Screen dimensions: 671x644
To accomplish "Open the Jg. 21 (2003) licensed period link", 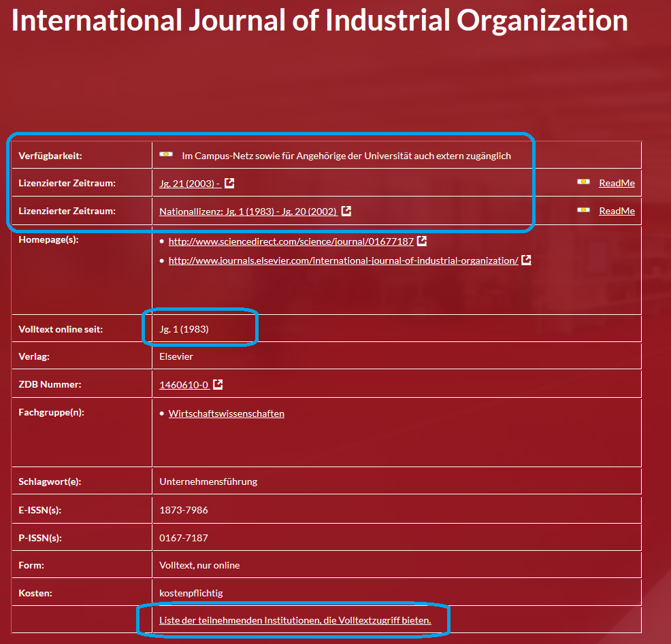I will [x=190, y=184].
